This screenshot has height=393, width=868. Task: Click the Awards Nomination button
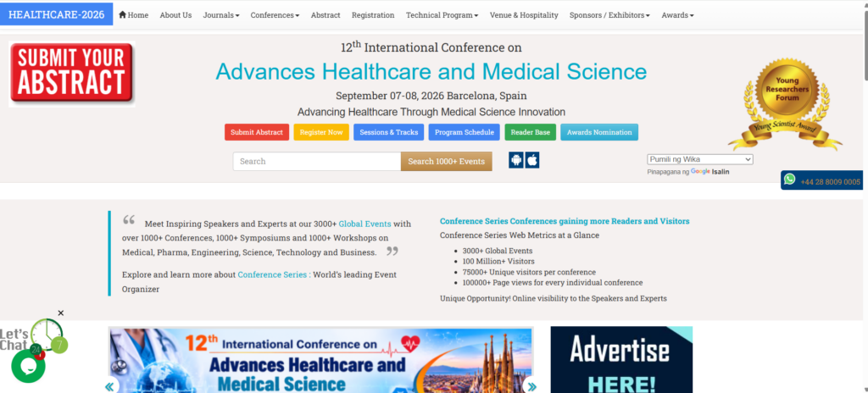(599, 132)
